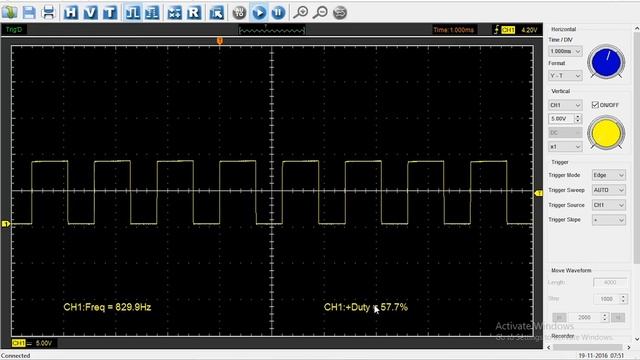Click the move-right button beside 2000 field

coord(618,317)
